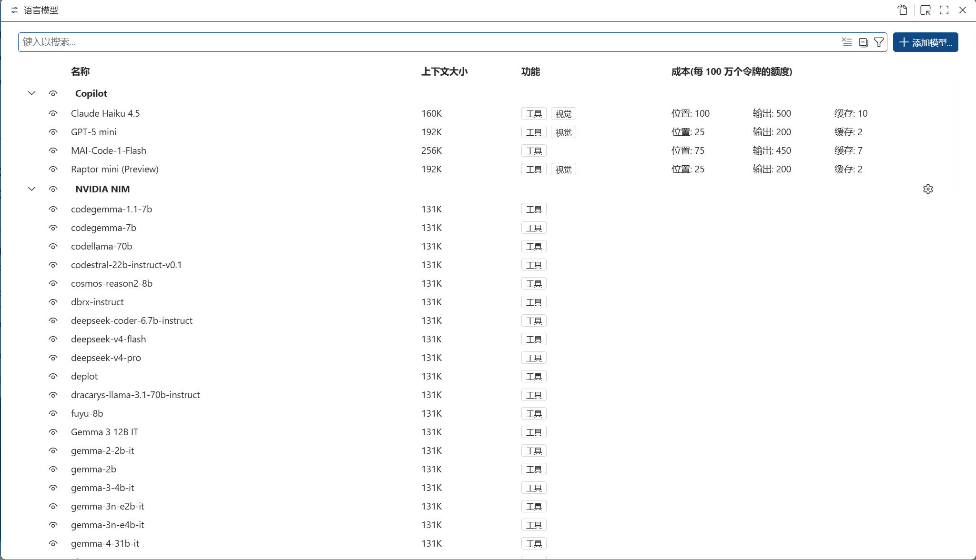Toggle visibility of the NVIDIA NIM group

point(53,189)
